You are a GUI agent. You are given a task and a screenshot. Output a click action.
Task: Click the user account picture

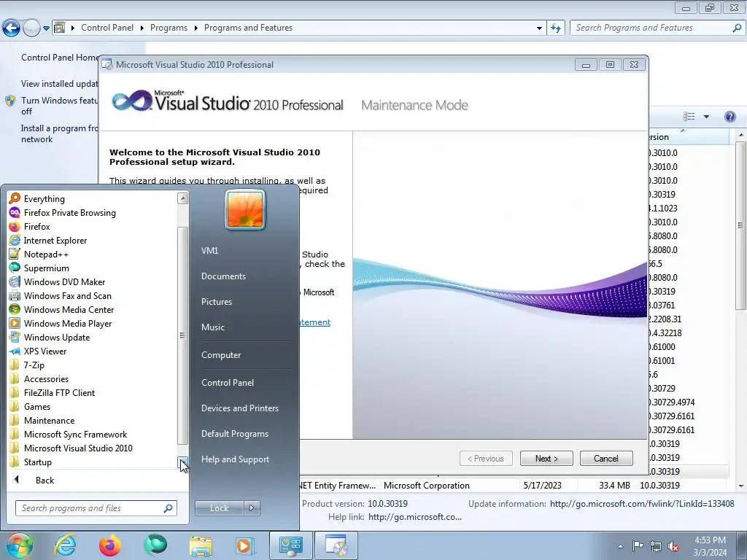click(x=245, y=209)
